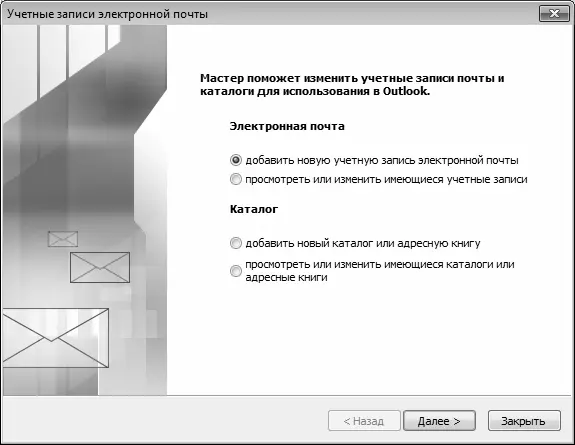The image size is (575, 445).
Task: Click label text 'добавить новый каталог или адресную книгу'
Action: coord(363,244)
